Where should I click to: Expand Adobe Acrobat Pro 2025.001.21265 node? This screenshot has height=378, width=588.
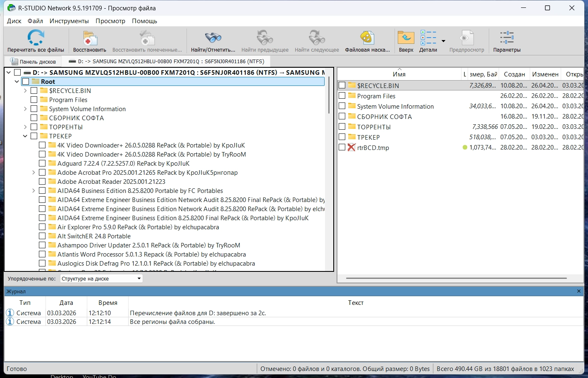click(x=33, y=172)
